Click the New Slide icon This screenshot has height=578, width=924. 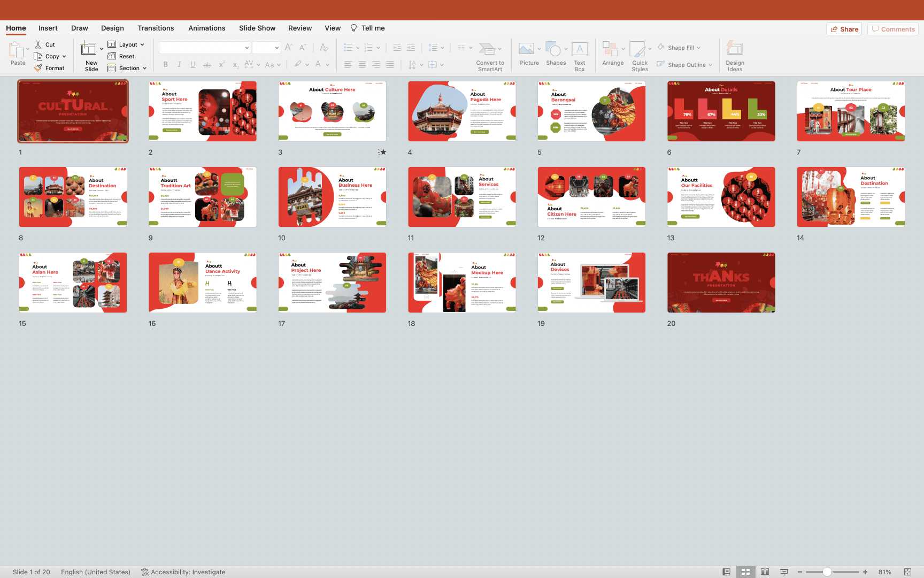[x=88, y=49]
